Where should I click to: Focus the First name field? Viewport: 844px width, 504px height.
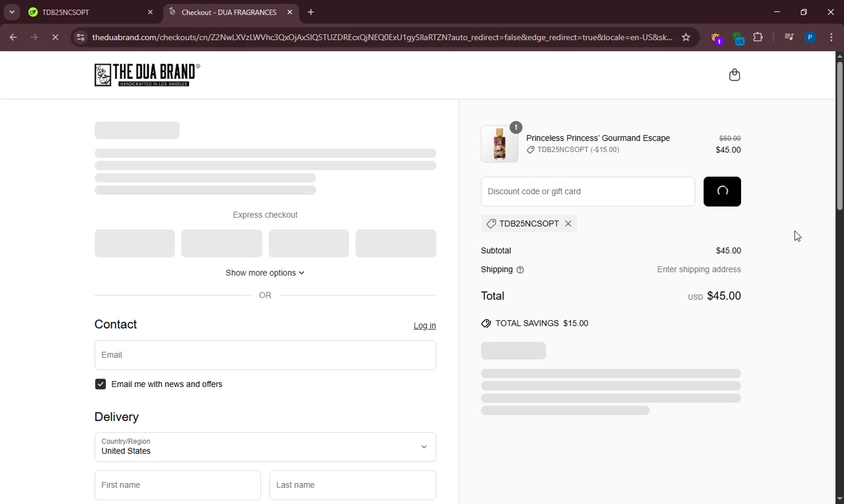pyautogui.click(x=177, y=485)
